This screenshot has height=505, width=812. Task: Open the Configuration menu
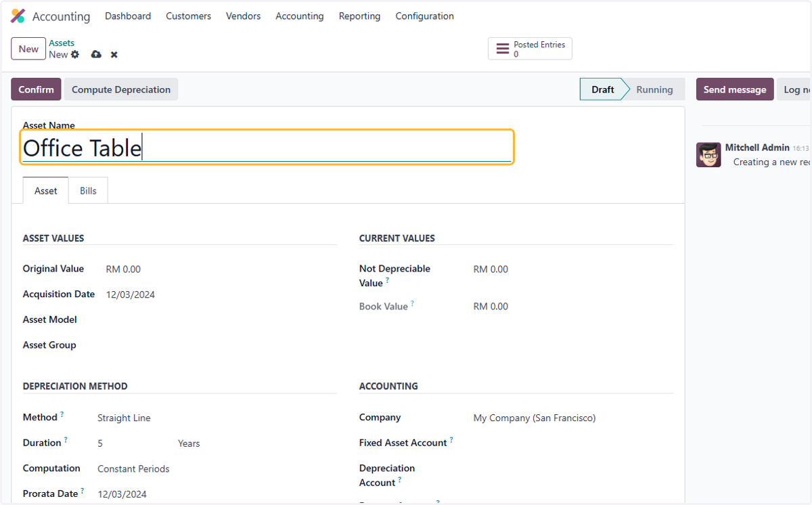[424, 16]
